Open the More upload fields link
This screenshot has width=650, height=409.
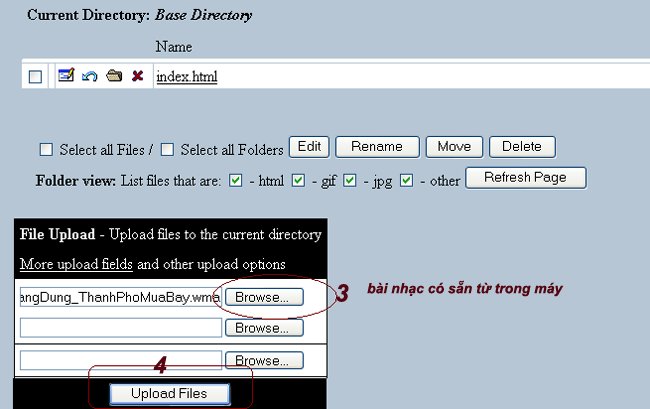(x=76, y=265)
